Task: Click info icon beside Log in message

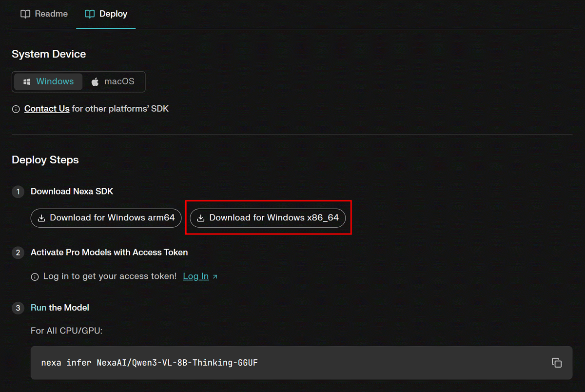Action: [35, 277]
